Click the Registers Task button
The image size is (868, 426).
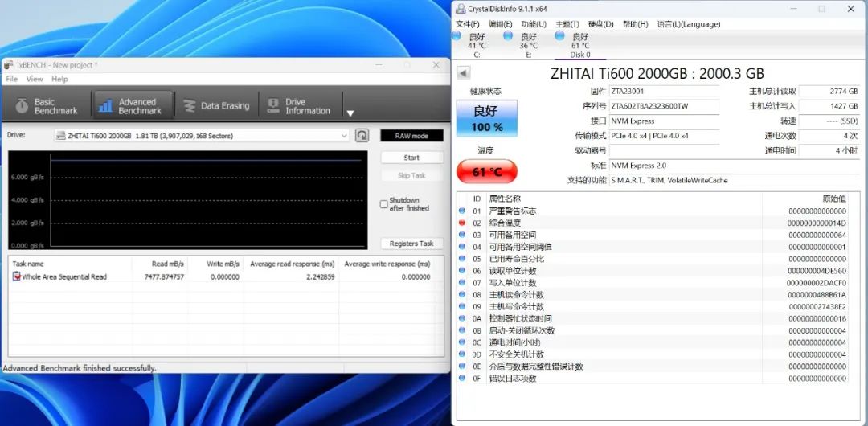click(411, 244)
